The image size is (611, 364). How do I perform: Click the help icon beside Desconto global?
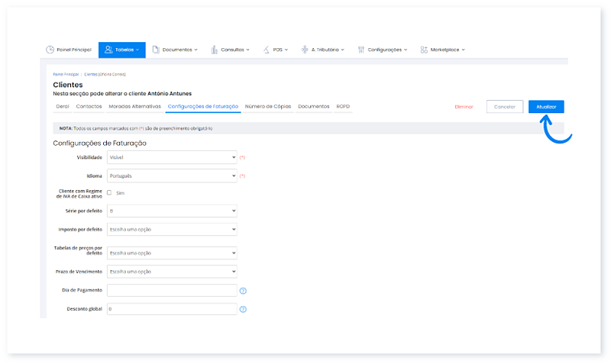click(x=243, y=309)
